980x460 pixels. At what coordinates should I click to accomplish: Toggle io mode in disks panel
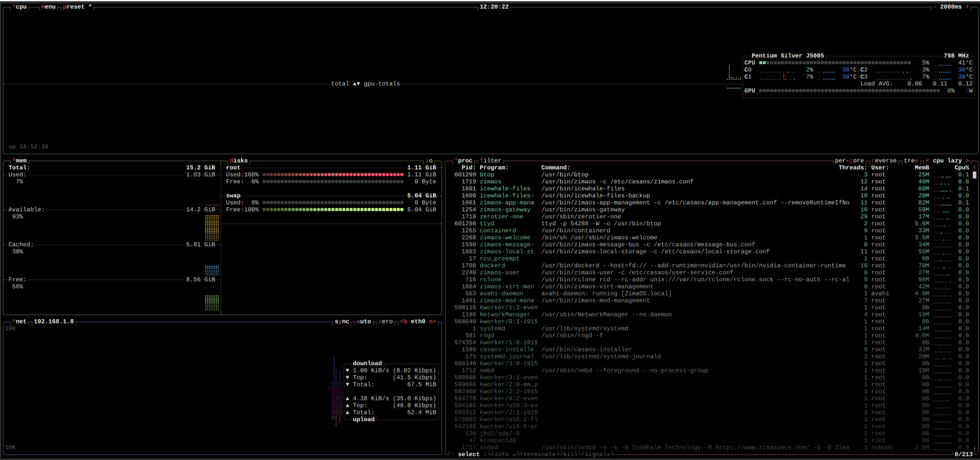point(429,161)
